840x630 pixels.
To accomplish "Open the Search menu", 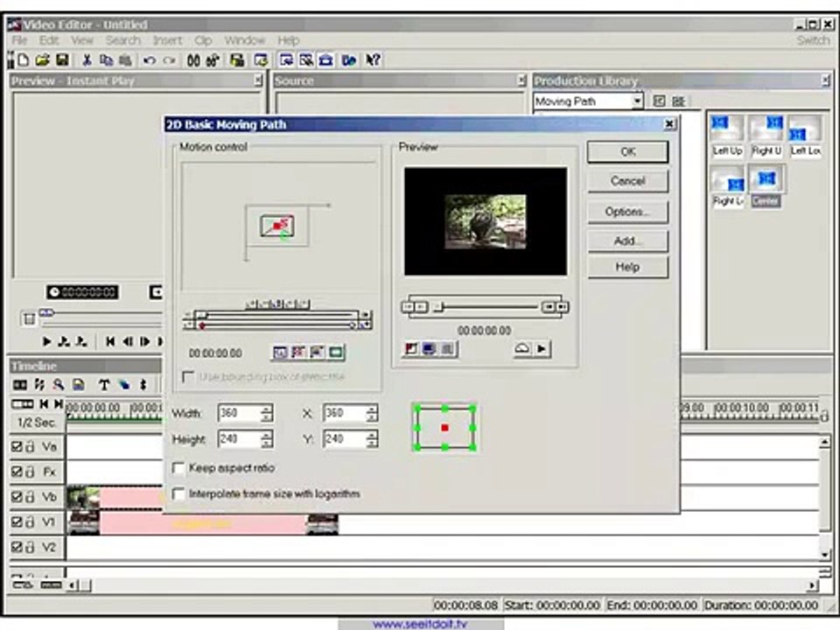I will tap(122, 40).
